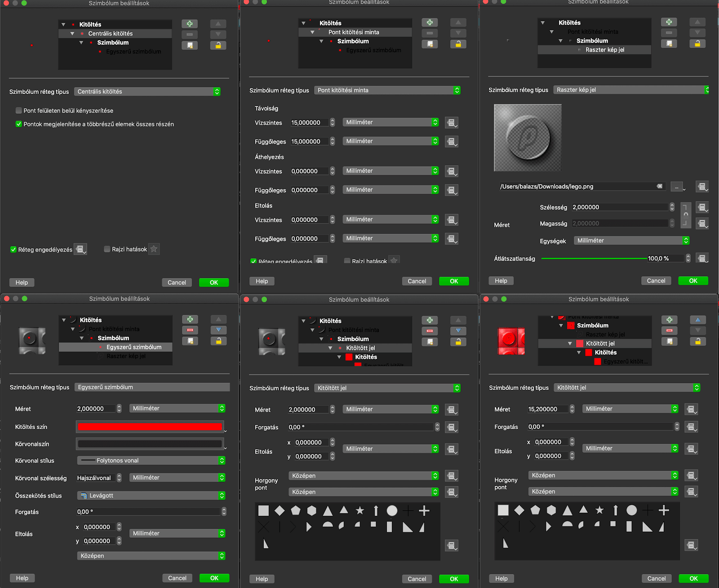Open the Egységek dropdown in the raster image dialog
Screen dimensions: 719x588
click(x=631, y=241)
